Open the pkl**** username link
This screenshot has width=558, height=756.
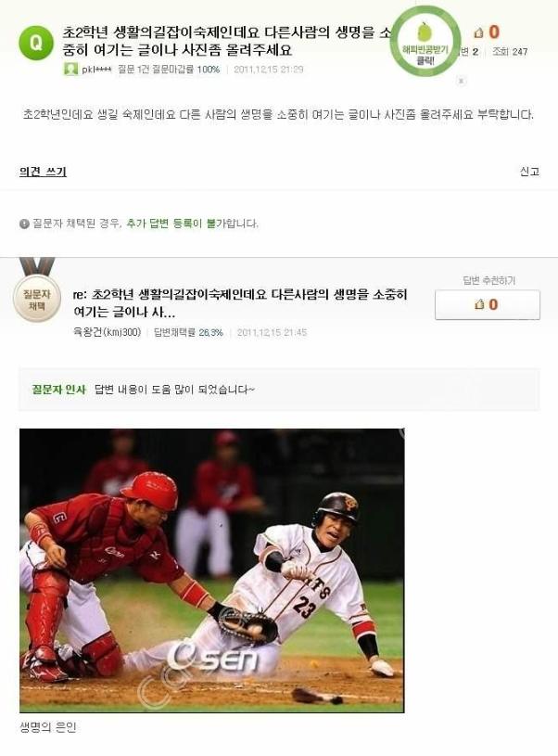[96, 70]
